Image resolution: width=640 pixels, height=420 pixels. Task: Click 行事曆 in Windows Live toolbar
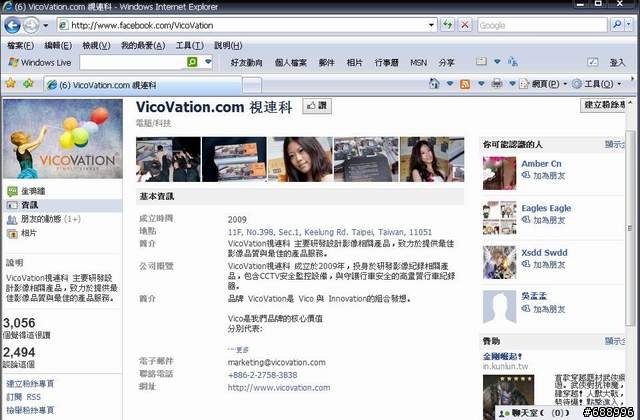point(386,62)
